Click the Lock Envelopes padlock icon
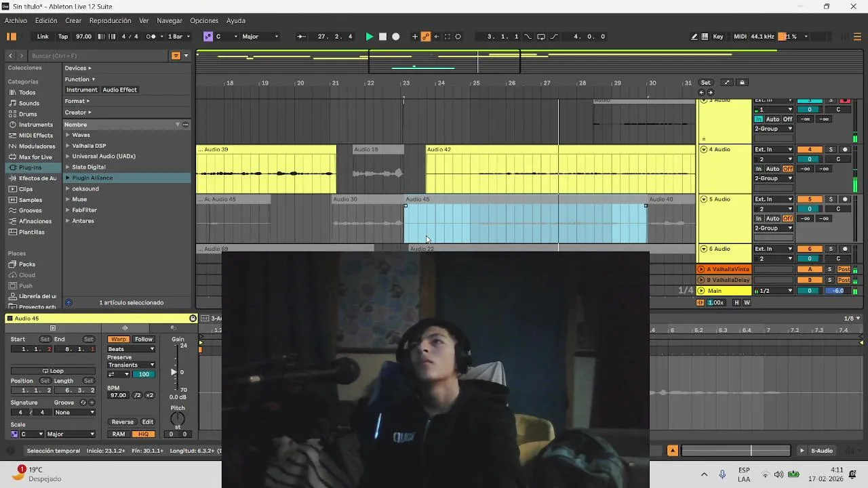This screenshot has height=488, width=868. (742, 83)
